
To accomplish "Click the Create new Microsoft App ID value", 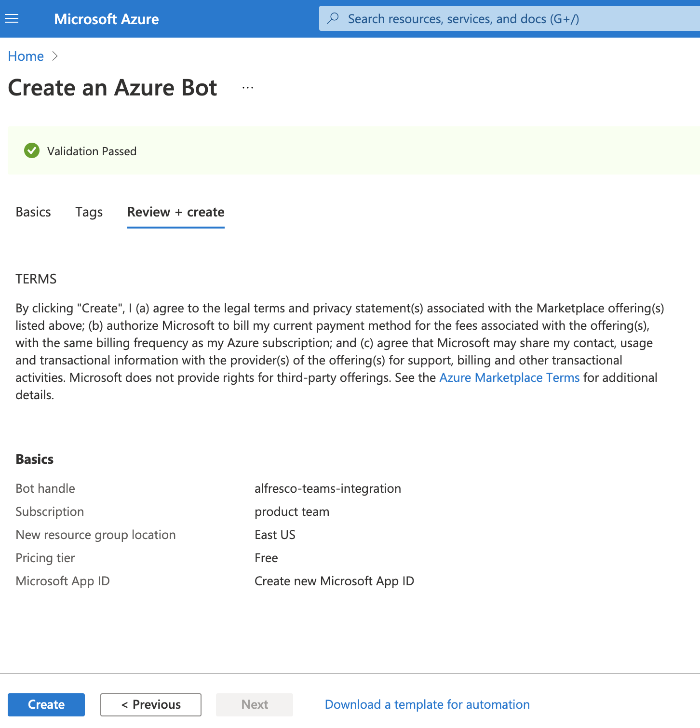I will click(x=335, y=581).
